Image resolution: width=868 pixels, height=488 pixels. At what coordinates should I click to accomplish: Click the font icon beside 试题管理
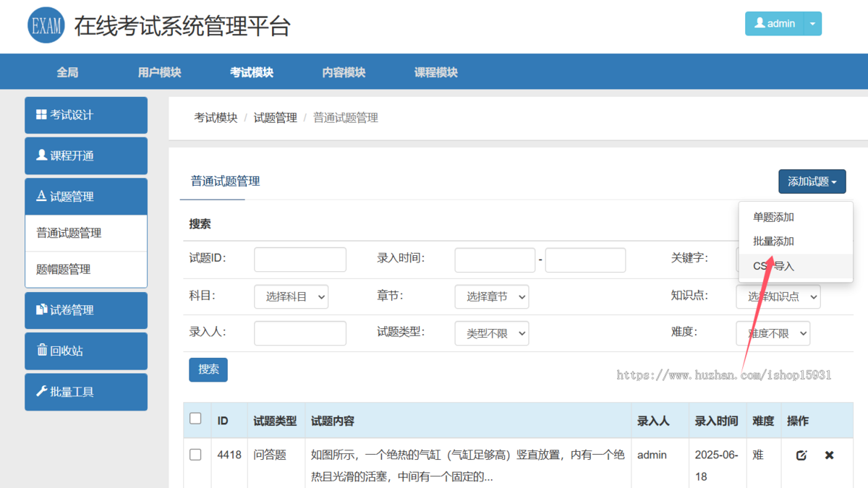click(41, 197)
